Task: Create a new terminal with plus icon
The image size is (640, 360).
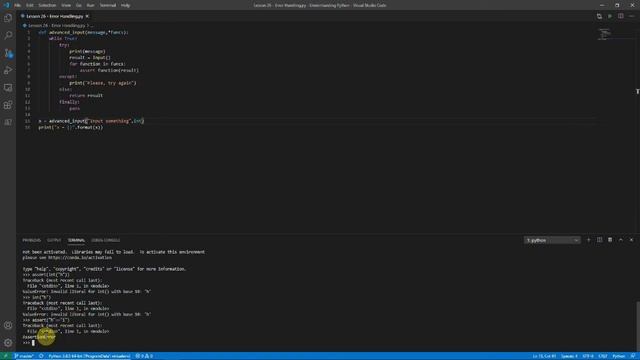Action: pyautogui.click(x=589, y=240)
